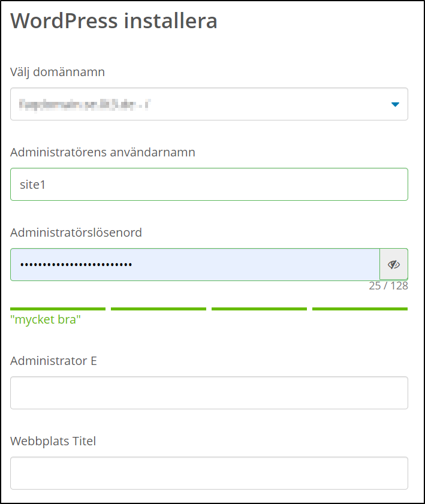Show the administrator password with the eye icon

coord(394,264)
